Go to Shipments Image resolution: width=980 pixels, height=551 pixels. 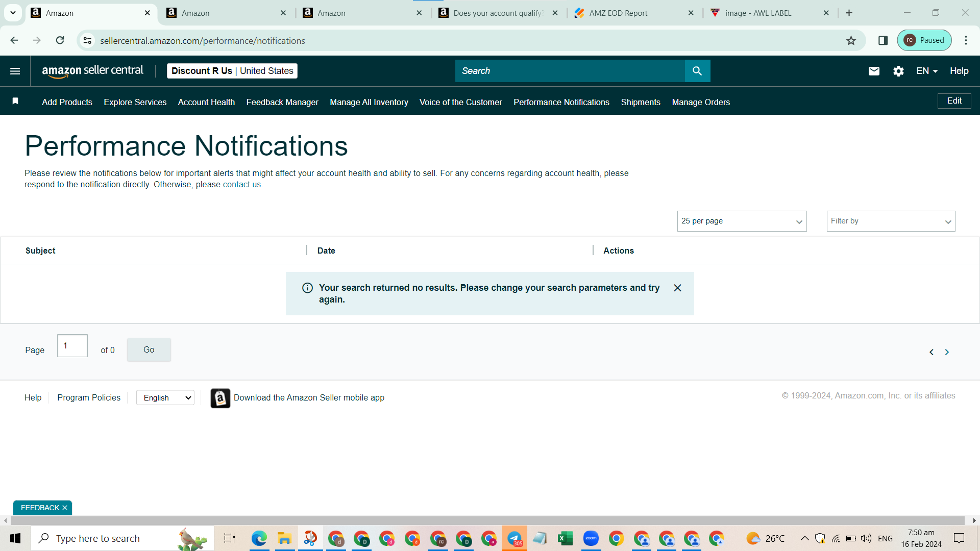(x=641, y=102)
